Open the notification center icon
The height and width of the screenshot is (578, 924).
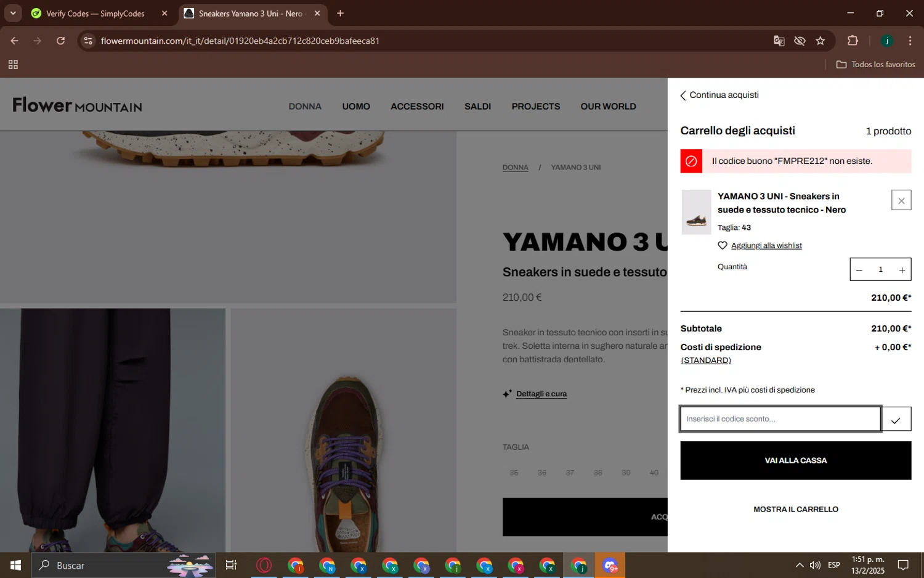click(x=903, y=565)
